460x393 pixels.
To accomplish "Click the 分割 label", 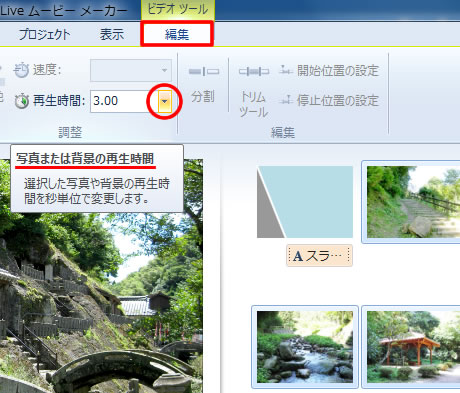I will (x=203, y=97).
